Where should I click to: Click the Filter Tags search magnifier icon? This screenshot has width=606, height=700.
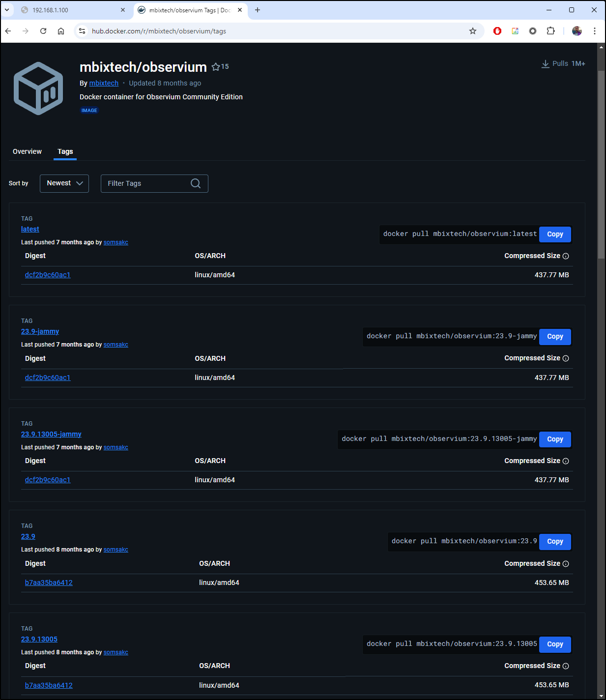click(196, 183)
